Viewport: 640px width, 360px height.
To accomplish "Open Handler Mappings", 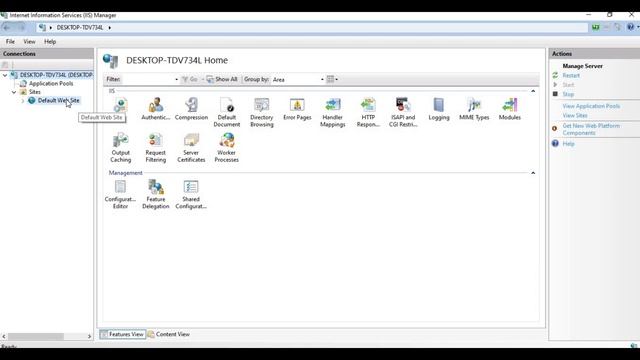I will pos(332,112).
